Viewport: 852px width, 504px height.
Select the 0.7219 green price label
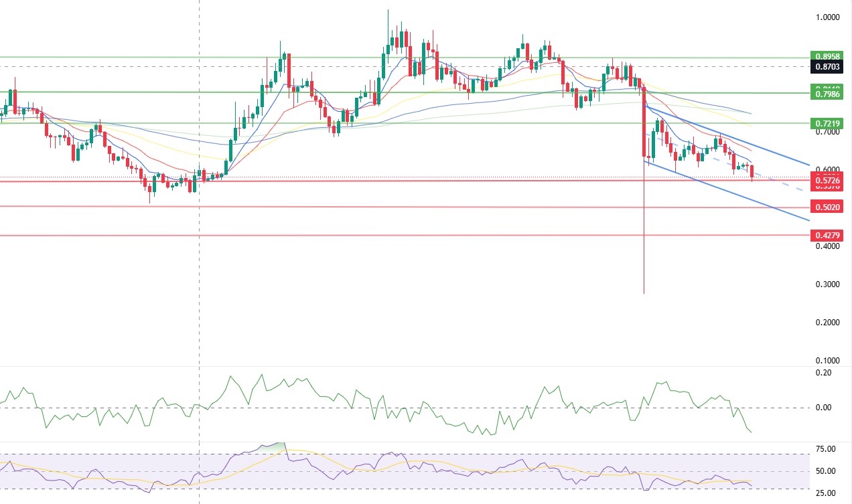[x=827, y=123]
